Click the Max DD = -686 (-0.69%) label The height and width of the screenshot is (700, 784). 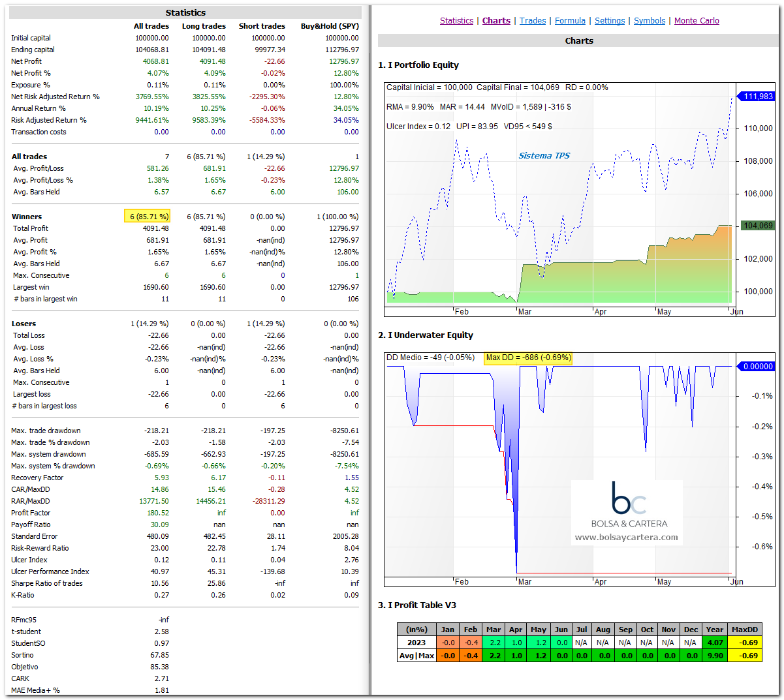click(x=528, y=358)
